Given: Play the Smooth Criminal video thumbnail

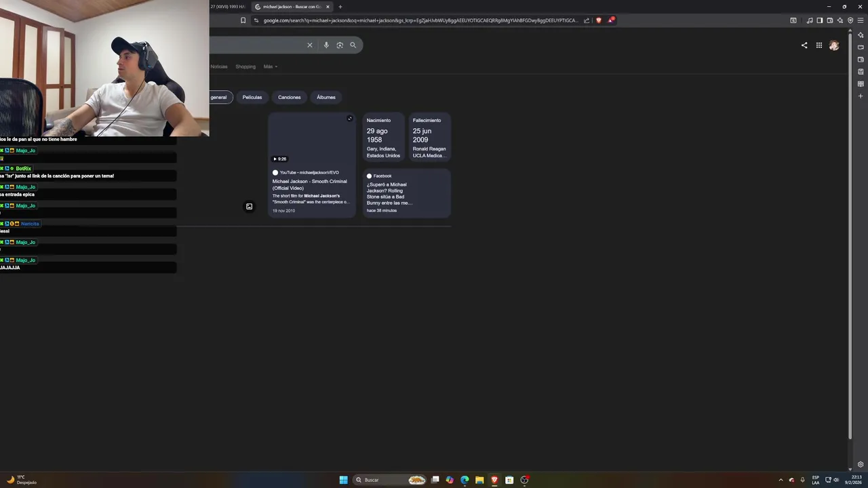Looking at the screenshot, I should tap(312, 138).
